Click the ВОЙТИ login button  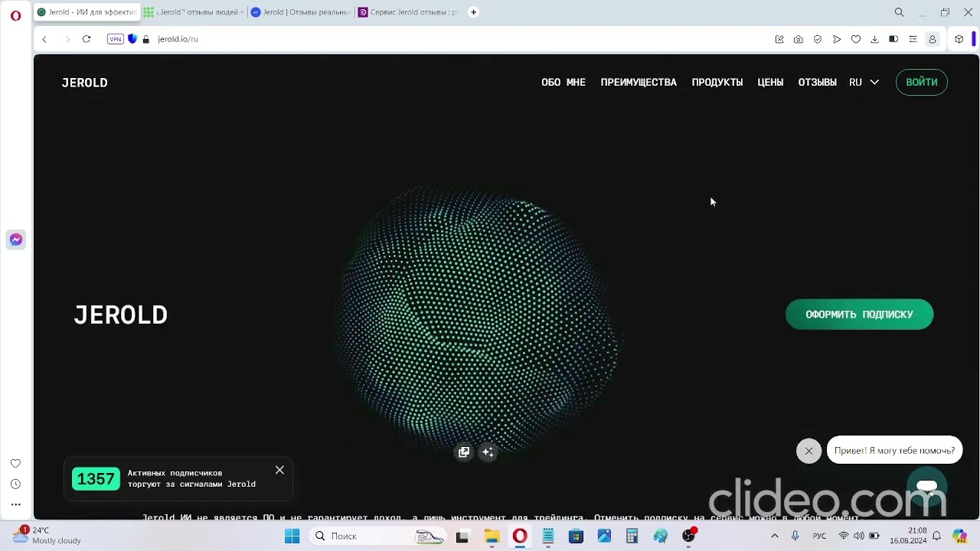pos(922,83)
